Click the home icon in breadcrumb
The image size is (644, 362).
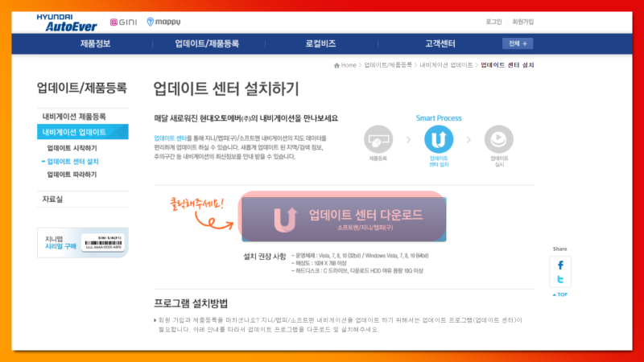(336, 65)
